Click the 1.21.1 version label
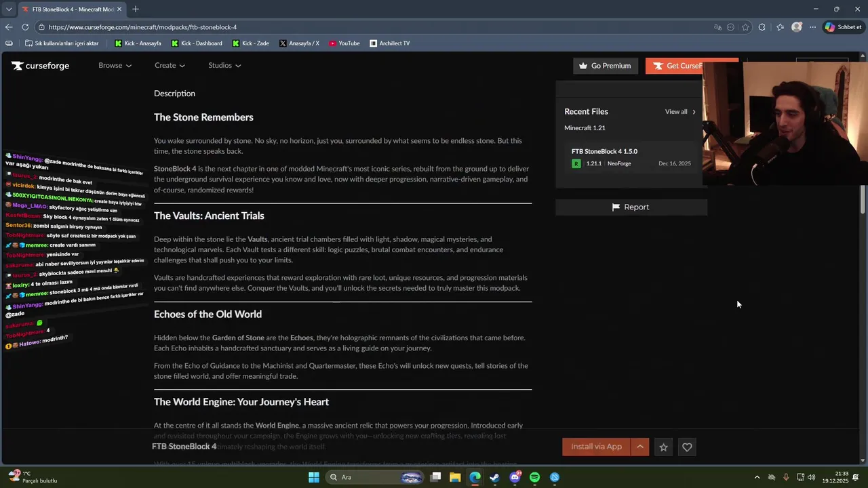 click(x=594, y=163)
